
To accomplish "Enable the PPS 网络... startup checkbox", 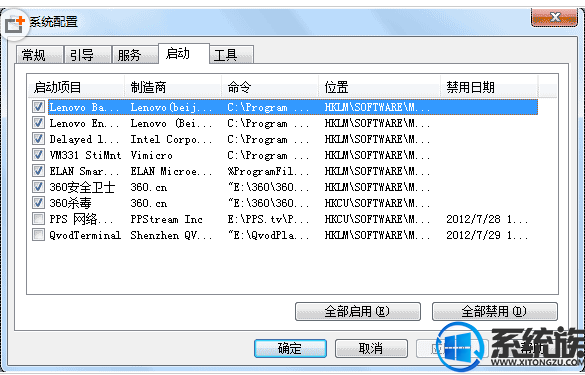I will click(x=38, y=219).
